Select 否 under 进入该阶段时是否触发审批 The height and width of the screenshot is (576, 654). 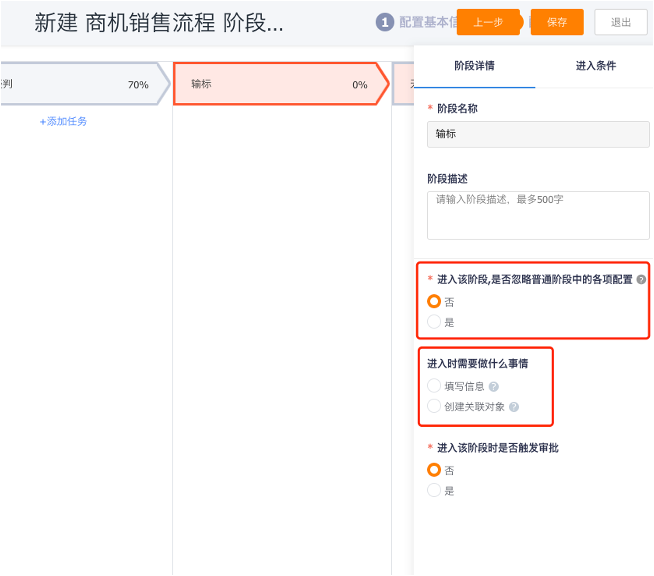[x=434, y=470]
